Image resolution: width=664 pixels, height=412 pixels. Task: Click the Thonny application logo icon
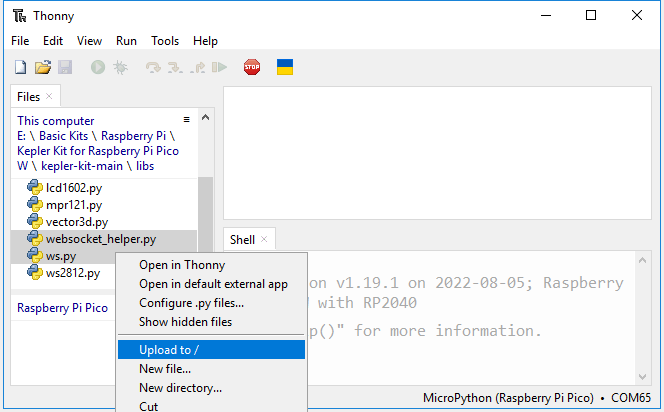(x=19, y=16)
